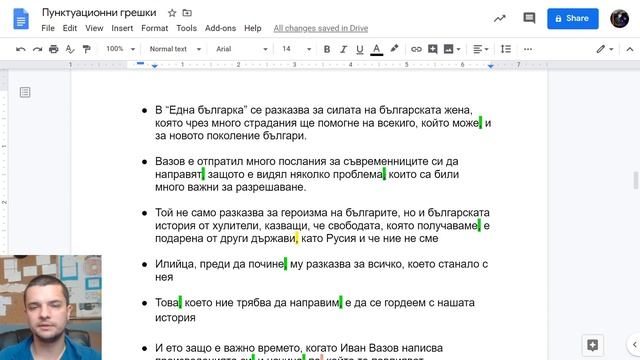The height and width of the screenshot is (360, 640).
Task: Open the text color picker
Action: (x=376, y=49)
